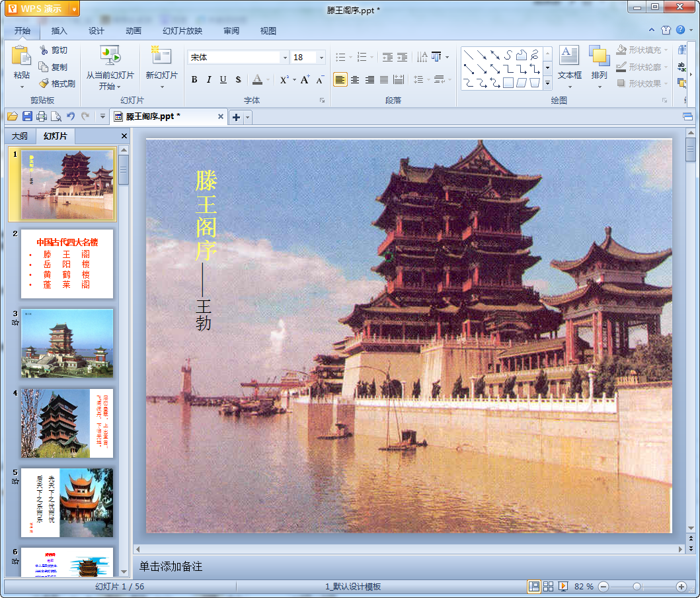Expand the shapes gallery more arrow
Viewport: 700px width, 598px height.
coord(547,83)
